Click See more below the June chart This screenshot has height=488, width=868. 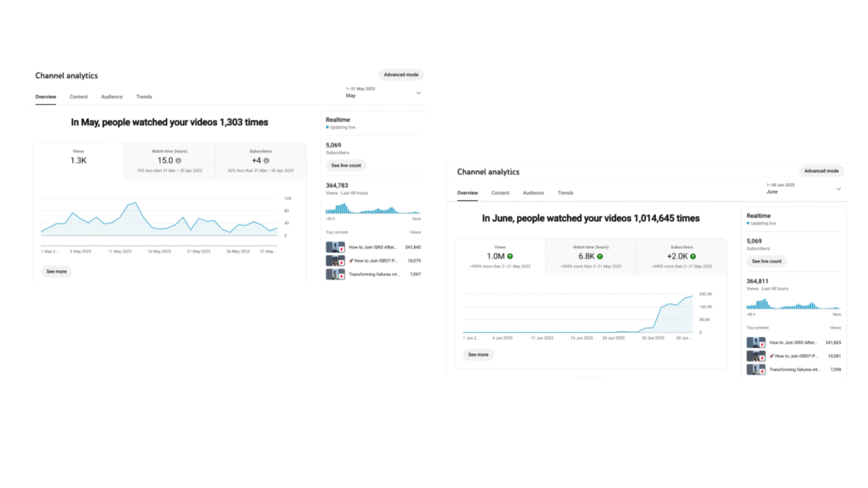pyautogui.click(x=478, y=355)
